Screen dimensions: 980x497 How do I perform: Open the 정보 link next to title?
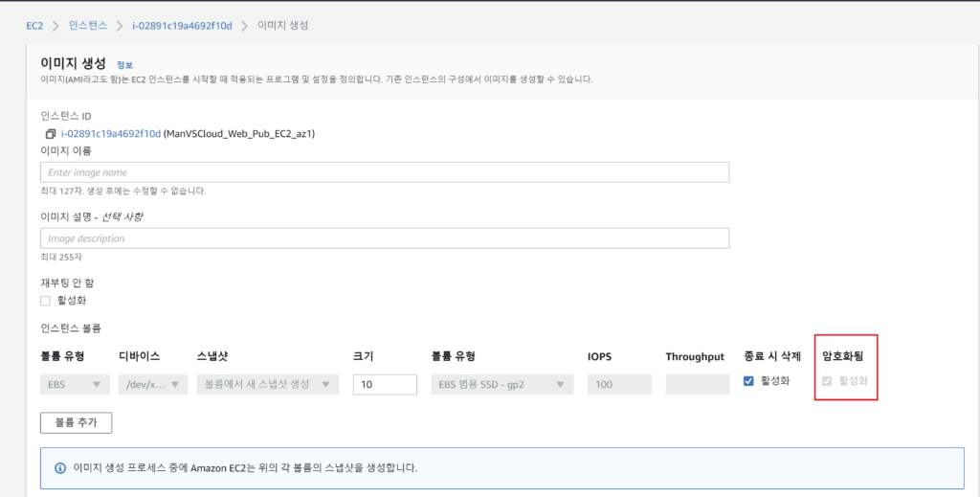(x=124, y=64)
